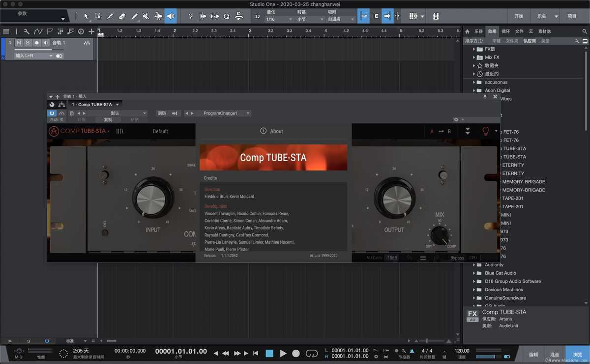Open the 1 - Comp TUBE-STA insert dropdown
The image size is (590, 364).
tap(95, 105)
